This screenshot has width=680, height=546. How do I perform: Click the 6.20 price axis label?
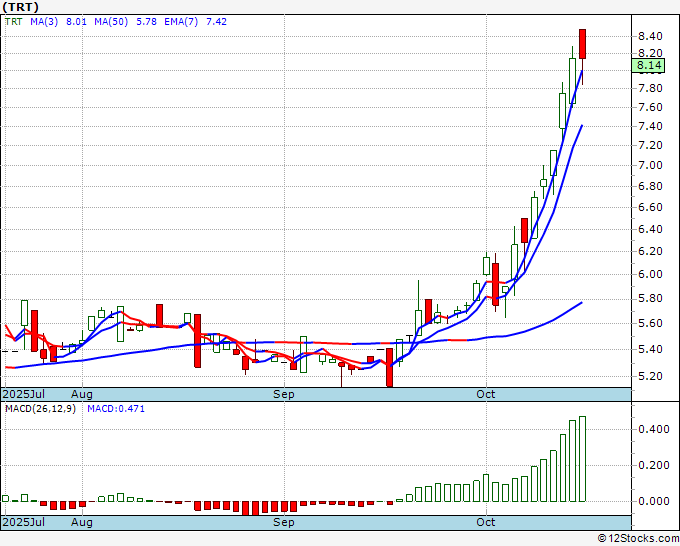pyautogui.click(x=650, y=252)
